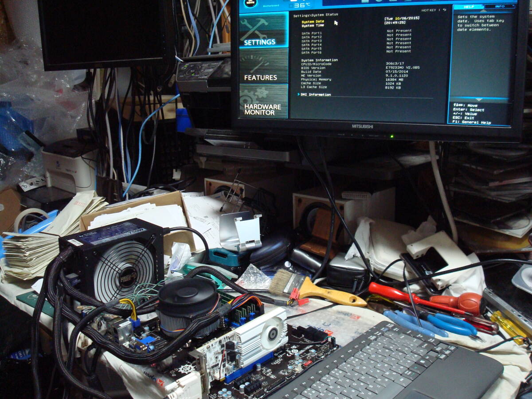This screenshot has height=399, width=532.
Task: Click the F1: General Help hint
Action: [472, 122]
